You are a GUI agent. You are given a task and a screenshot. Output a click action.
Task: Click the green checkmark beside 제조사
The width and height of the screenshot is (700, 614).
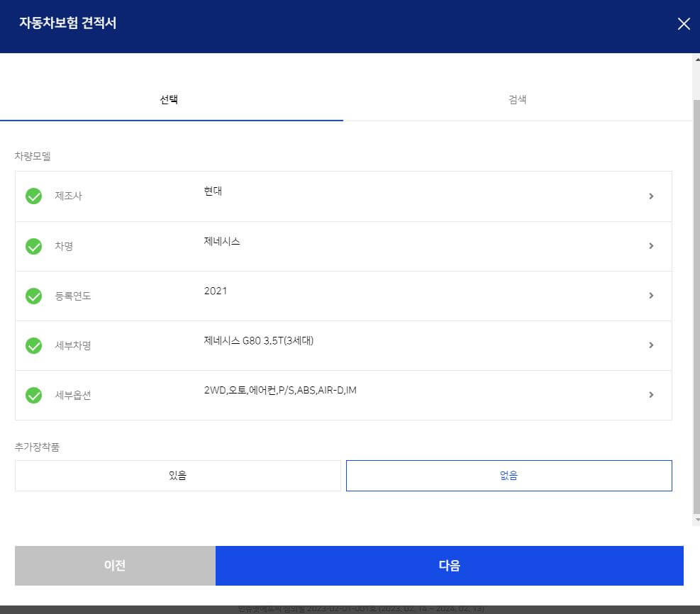[x=33, y=196]
